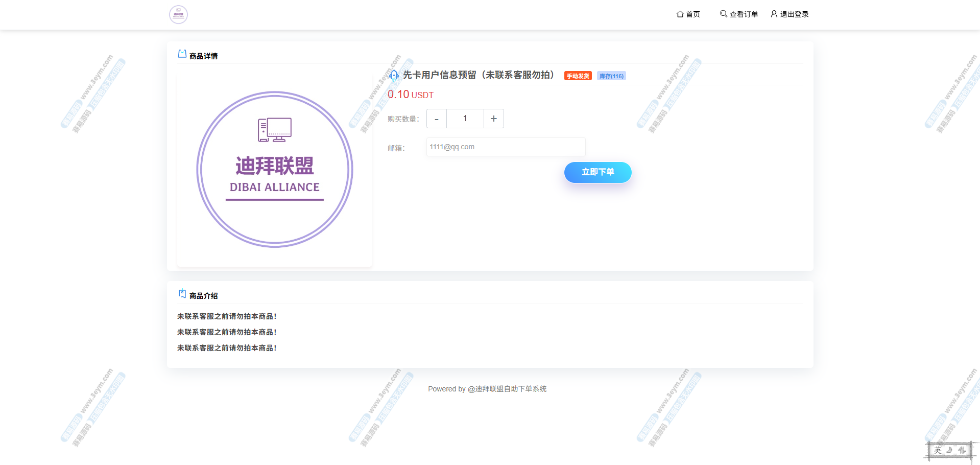Click the moon icon in IME toolbar
Screen dimensions: 980x465
pos(949,450)
